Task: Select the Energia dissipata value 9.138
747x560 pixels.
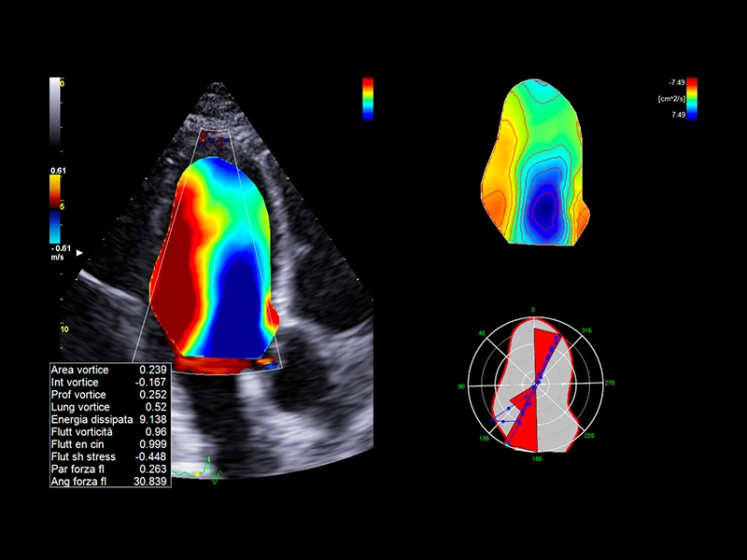Action: pos(152,420)
